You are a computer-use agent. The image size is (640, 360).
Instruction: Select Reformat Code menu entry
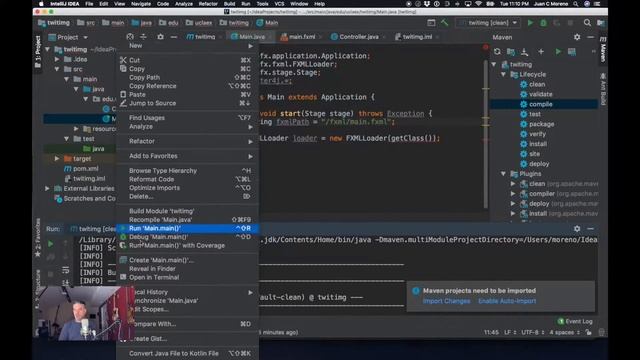click(x=188, y=180)
